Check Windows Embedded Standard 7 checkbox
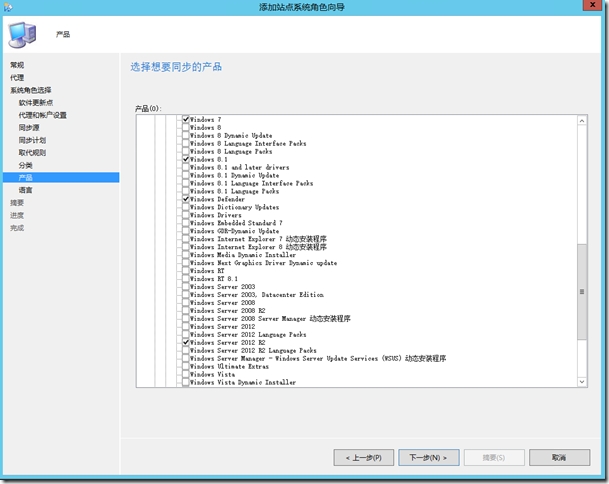 pyautogui.click(x=186, y=223)
